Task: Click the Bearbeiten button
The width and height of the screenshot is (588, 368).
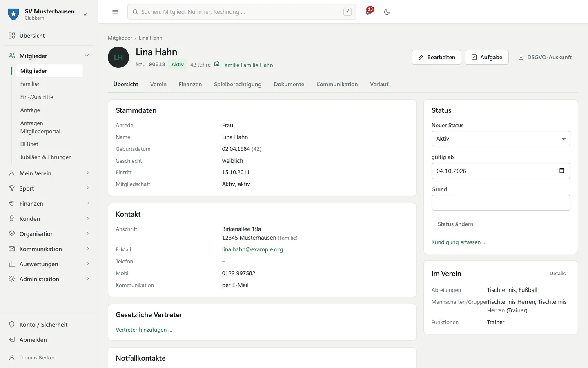Action: [x=437, y=57]
